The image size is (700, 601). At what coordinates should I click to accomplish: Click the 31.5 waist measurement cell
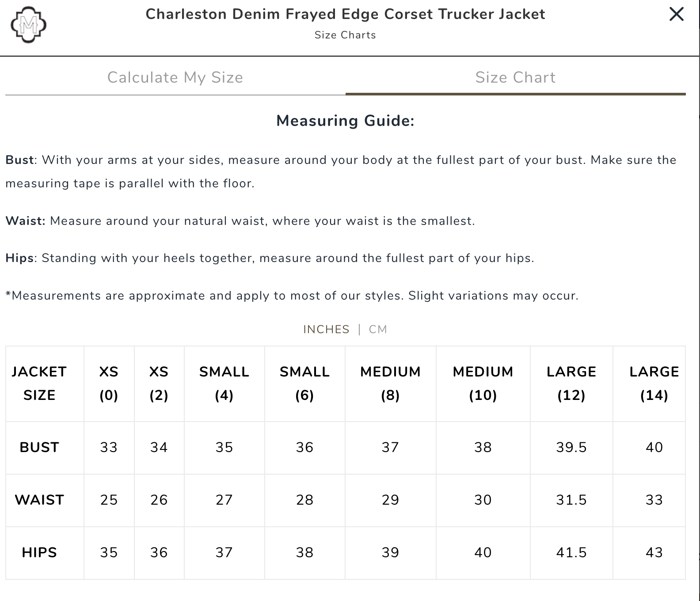(x=571, y=500)
